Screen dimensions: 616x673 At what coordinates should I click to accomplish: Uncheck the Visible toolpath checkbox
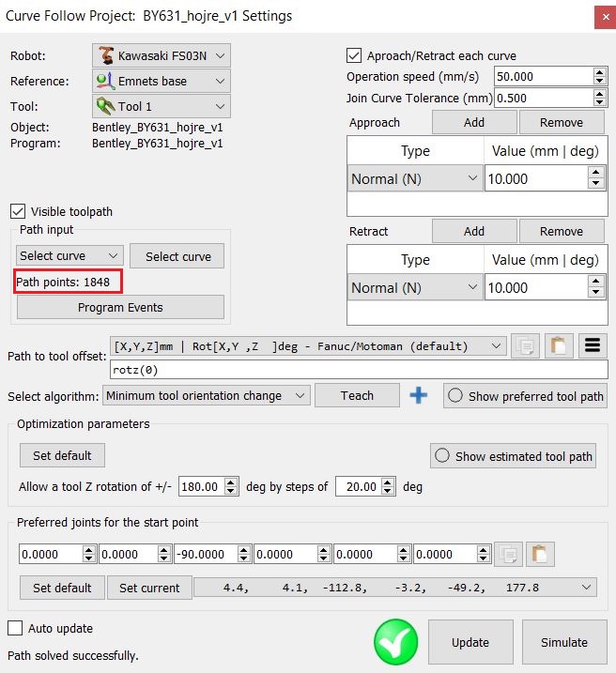point(18,211)
